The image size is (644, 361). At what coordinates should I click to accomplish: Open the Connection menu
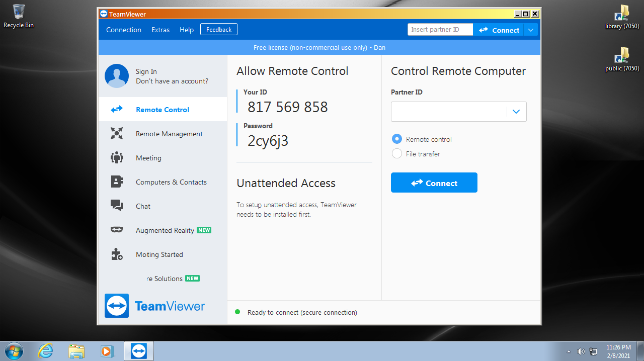[x=124, y=30]
